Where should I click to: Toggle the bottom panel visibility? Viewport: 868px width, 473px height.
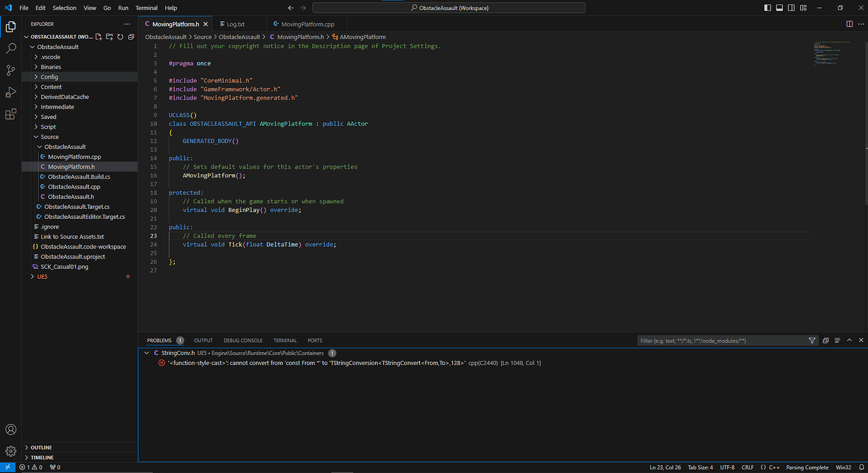point(779,8)
